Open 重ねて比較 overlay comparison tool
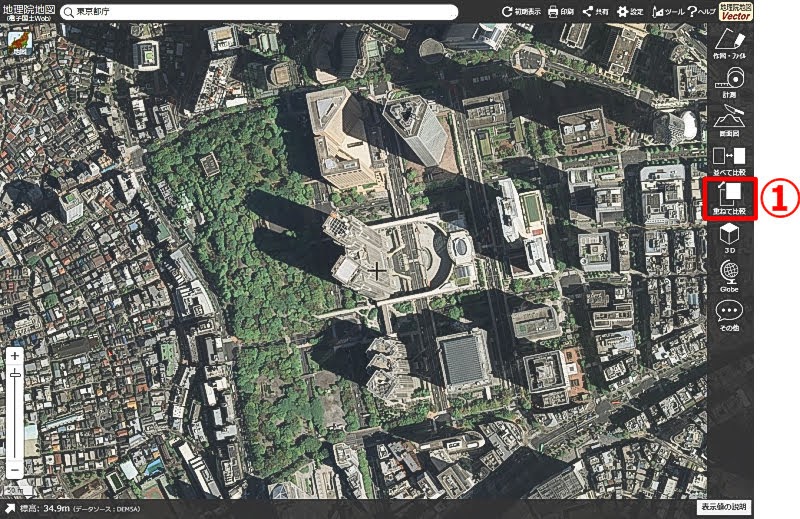The image size is (800, 519). (730, 199)
